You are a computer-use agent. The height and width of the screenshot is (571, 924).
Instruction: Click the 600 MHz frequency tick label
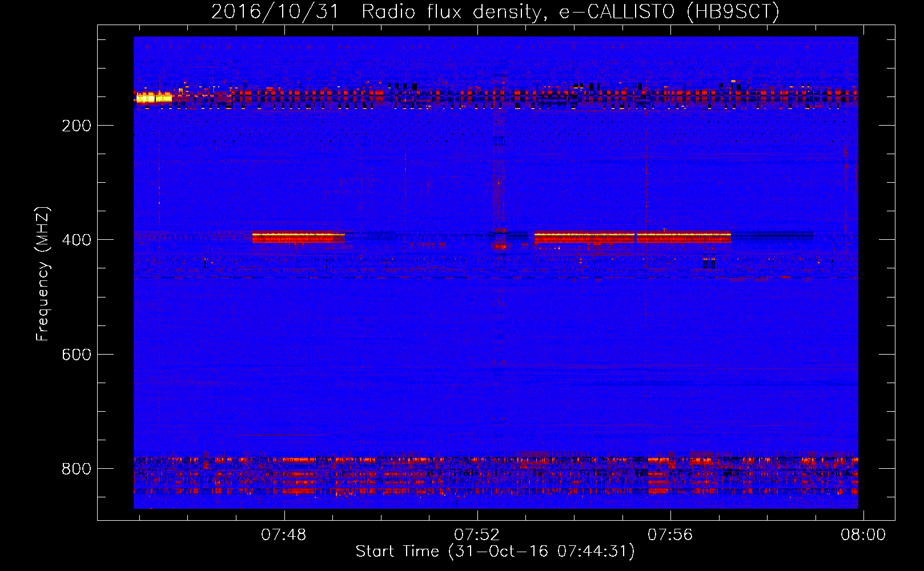(x=77, y=355)
